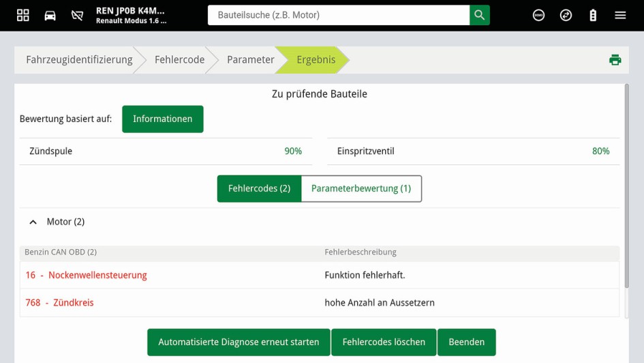This screenshot has width=644, height=363.
Task: Select the Zündspule component row
Action: [166, 151]
